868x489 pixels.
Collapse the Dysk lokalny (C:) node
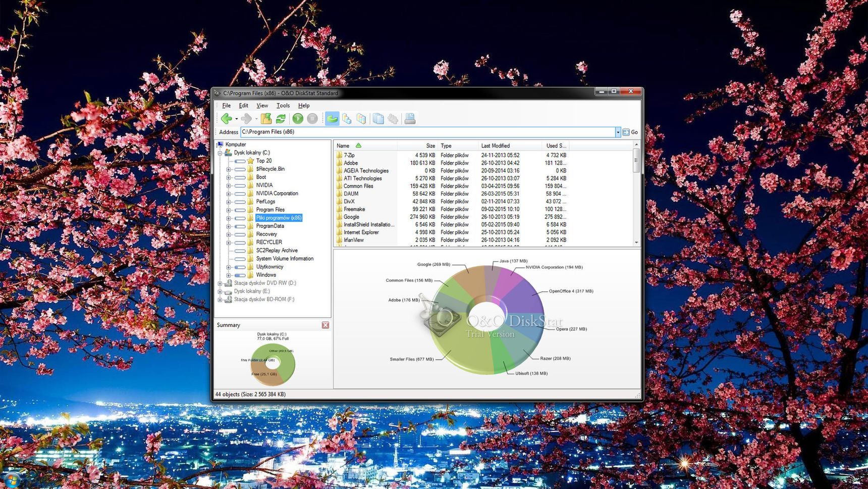click(x=220, y=153)
